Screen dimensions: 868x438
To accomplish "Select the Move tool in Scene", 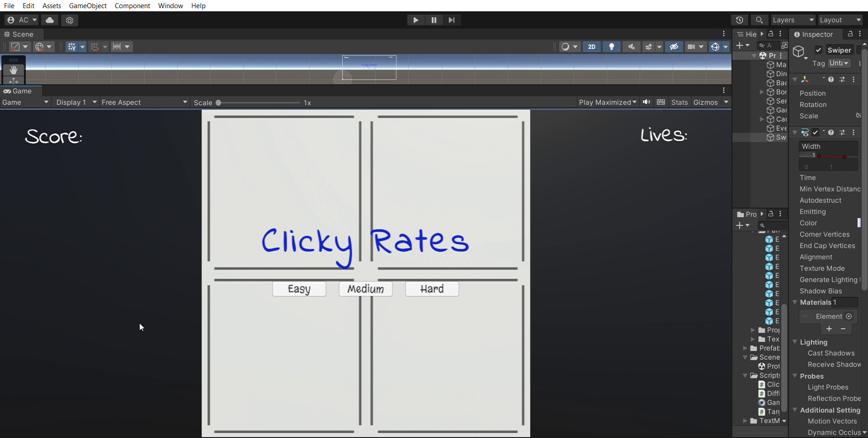I will 14,81.
